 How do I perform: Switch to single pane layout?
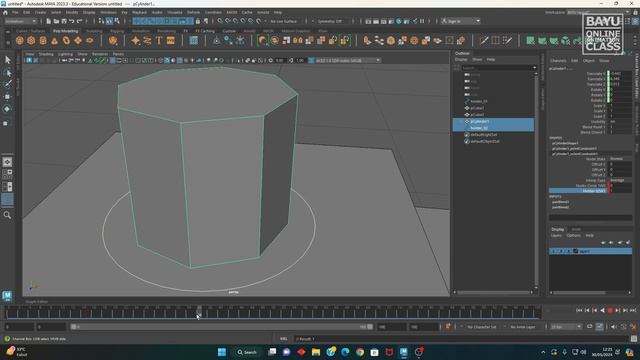(7, 162)
